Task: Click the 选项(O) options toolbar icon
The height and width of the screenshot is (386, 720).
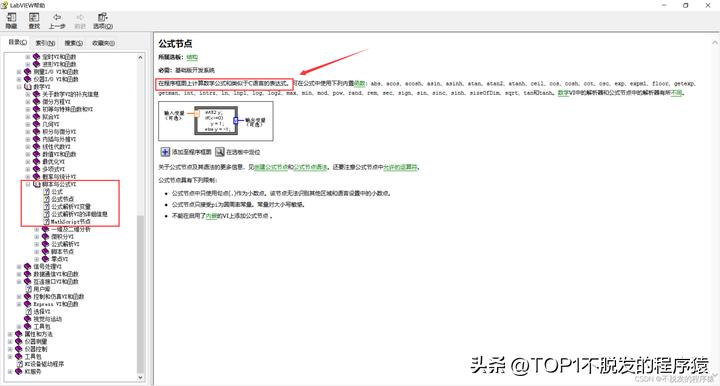Action: pyautogui.click(x=103, y=17)
